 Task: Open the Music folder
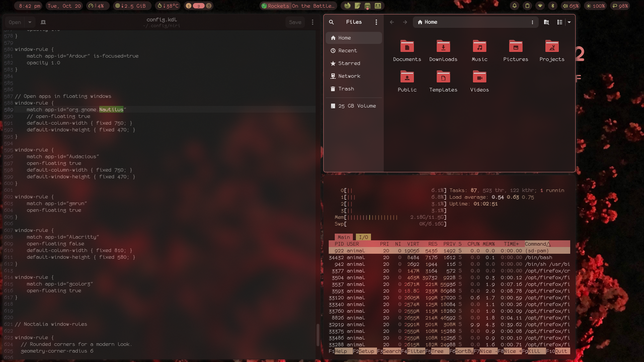coord(479,51)
